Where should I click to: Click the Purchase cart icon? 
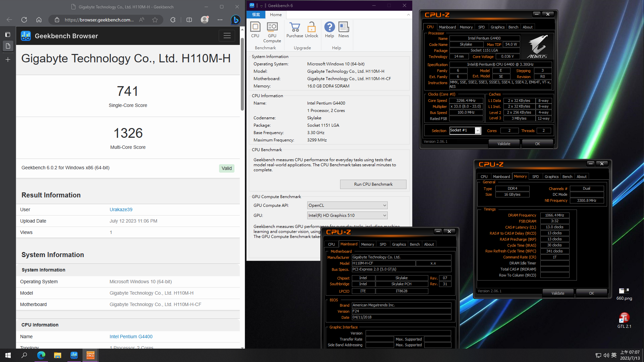pos(294,30)
